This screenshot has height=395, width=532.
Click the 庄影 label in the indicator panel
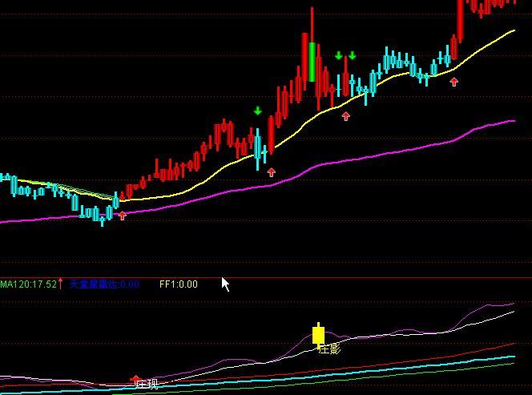click(x=329, y=349)
